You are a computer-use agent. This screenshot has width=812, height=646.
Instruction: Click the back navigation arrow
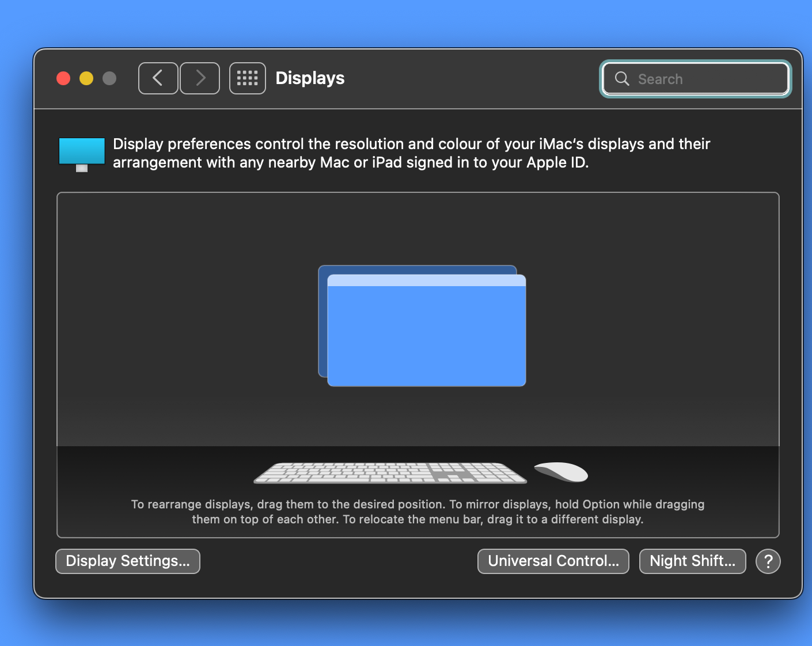tap(158, 78)
